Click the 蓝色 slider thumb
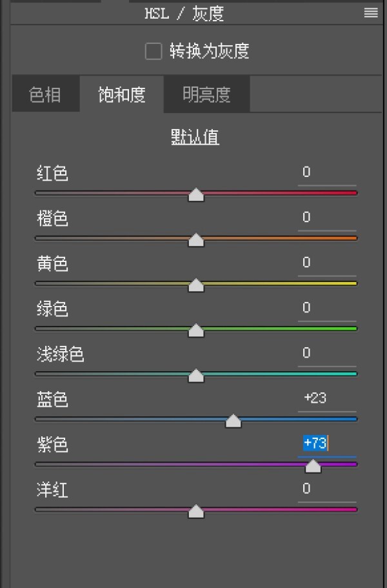 click(x=233, y=421)
